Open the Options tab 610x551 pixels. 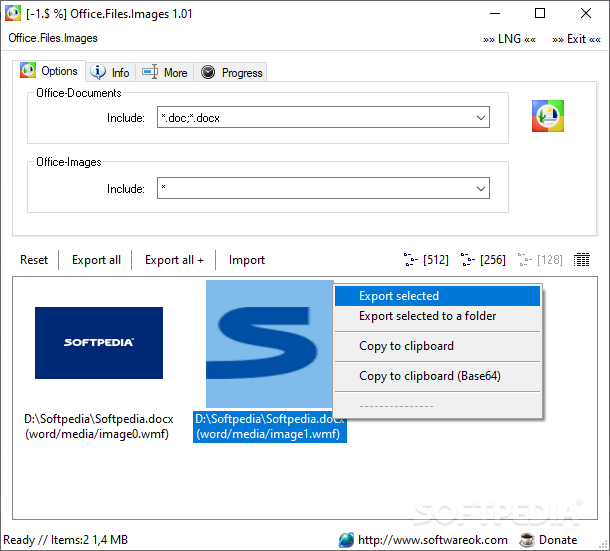[x=49, y=71]
